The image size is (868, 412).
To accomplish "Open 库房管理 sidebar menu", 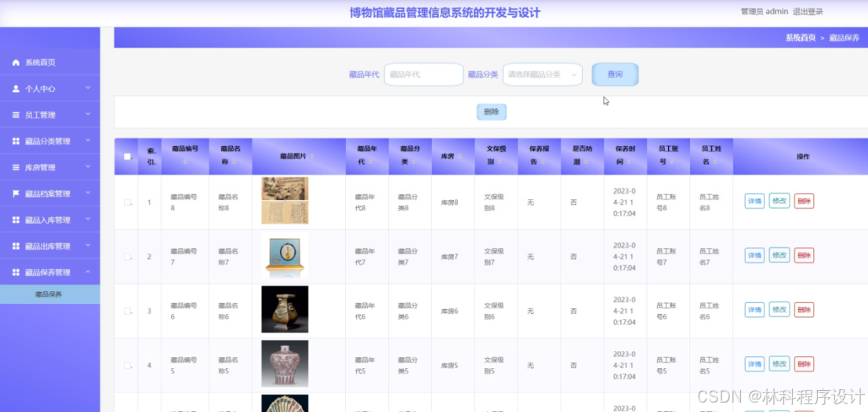I will pyautogui.click(x=50, y=167).
